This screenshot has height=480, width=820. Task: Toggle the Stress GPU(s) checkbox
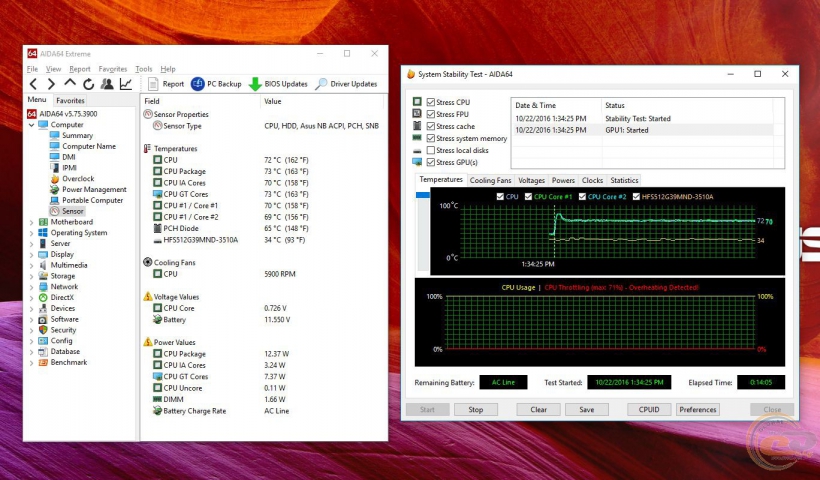click(431, 162)
